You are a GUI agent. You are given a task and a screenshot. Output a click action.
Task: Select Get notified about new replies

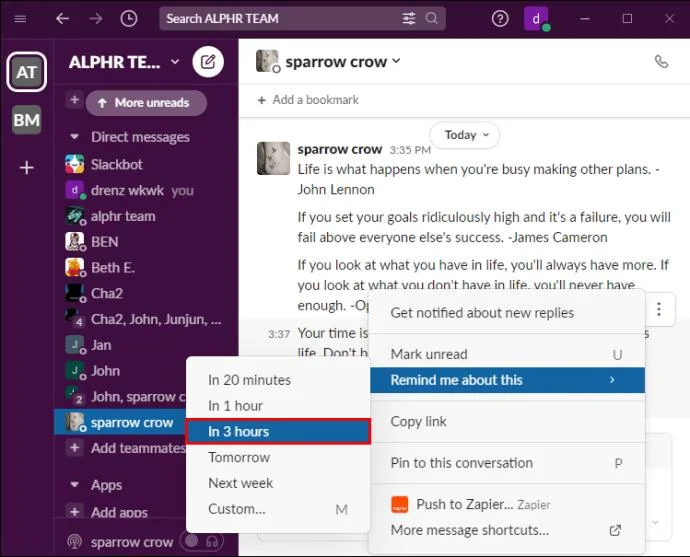click(507, 313)
